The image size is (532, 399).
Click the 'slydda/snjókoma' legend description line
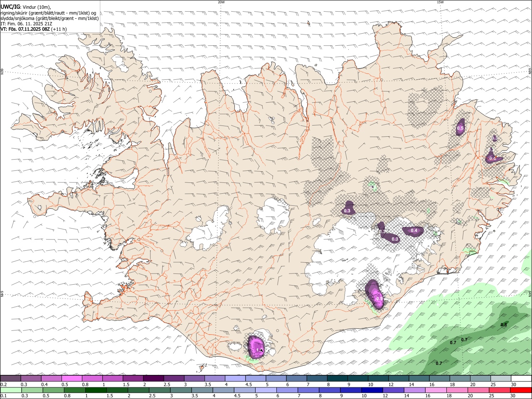tap(49, 18)
